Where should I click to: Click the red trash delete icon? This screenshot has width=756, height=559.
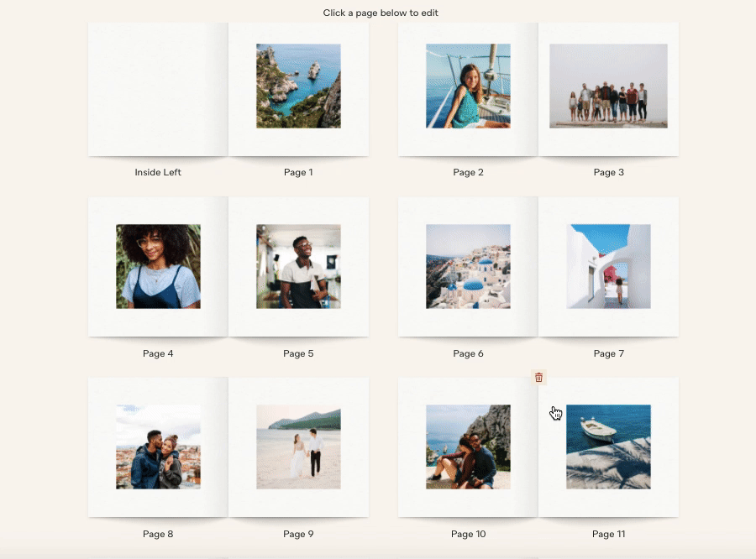point(538,378)
